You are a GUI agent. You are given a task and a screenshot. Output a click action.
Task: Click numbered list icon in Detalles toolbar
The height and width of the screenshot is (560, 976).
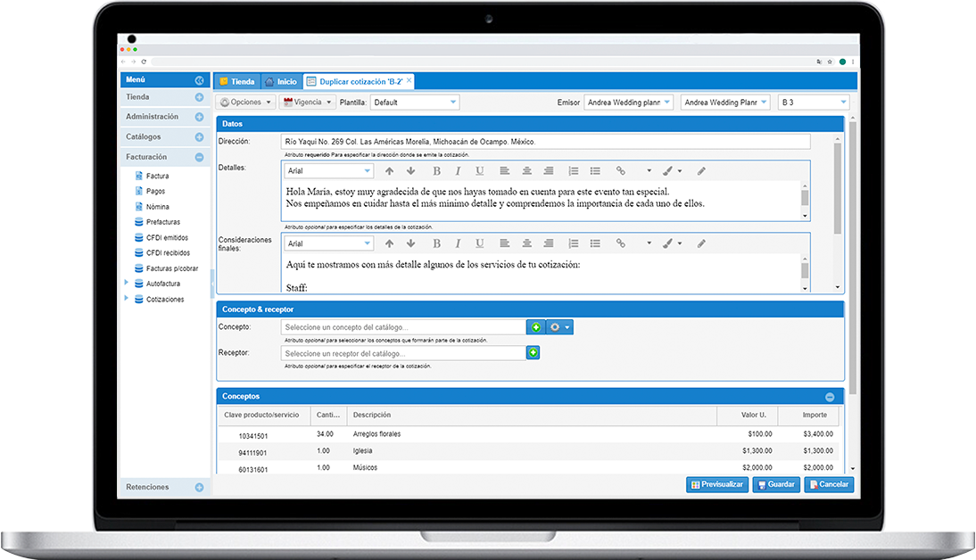point(574,170)
